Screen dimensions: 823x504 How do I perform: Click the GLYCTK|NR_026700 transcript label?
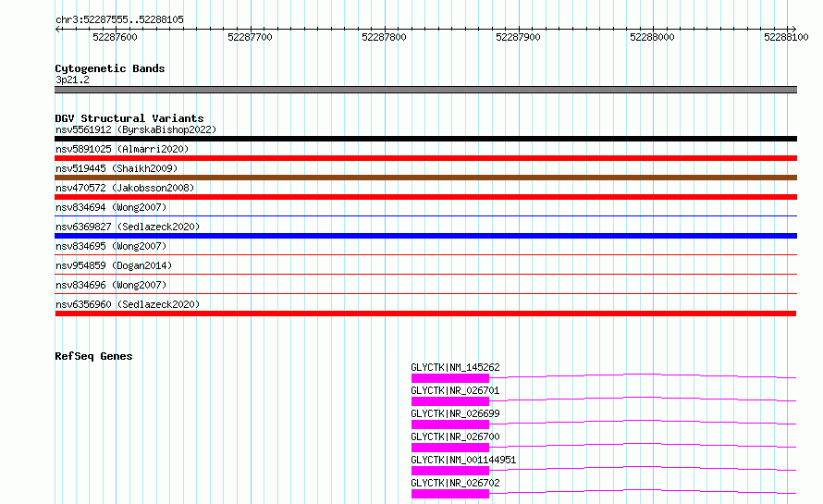tap(455, 436)
